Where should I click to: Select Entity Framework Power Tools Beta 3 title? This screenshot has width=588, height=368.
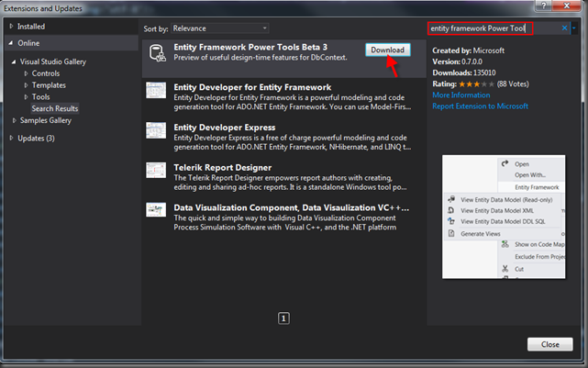tap(250, 48)
